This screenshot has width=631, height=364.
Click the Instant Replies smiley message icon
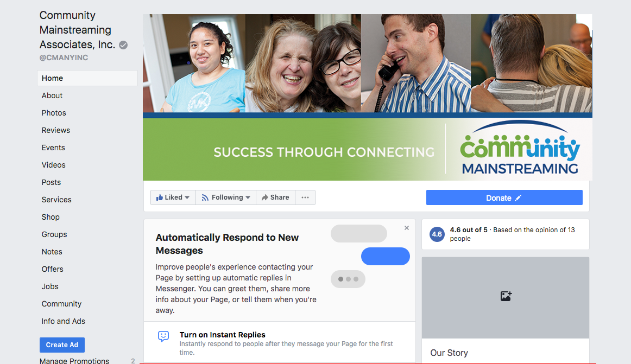163,336
